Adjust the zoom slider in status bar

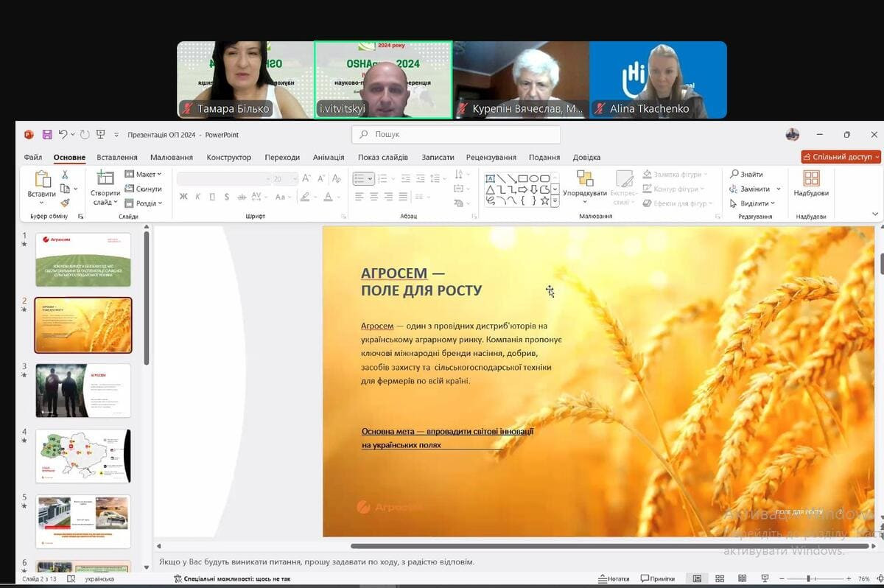coord(809,579)
